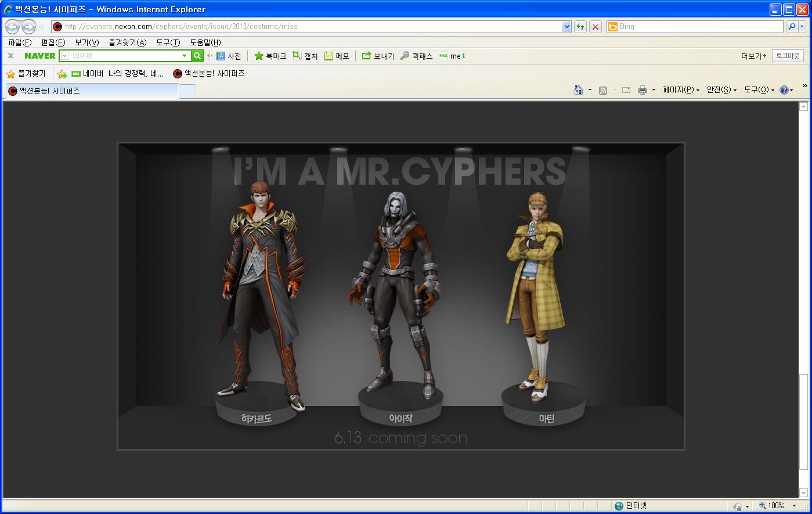
Task: Click the red Stop loading icon
Action: 595,27
